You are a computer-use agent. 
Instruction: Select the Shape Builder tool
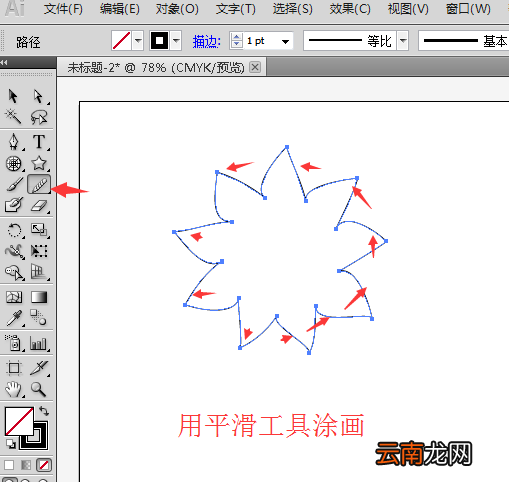14,272
